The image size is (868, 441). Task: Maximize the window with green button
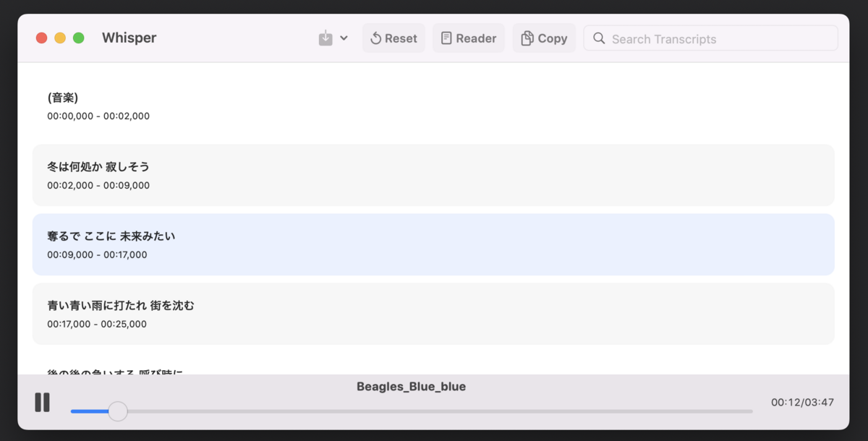[x=79, y=38]
